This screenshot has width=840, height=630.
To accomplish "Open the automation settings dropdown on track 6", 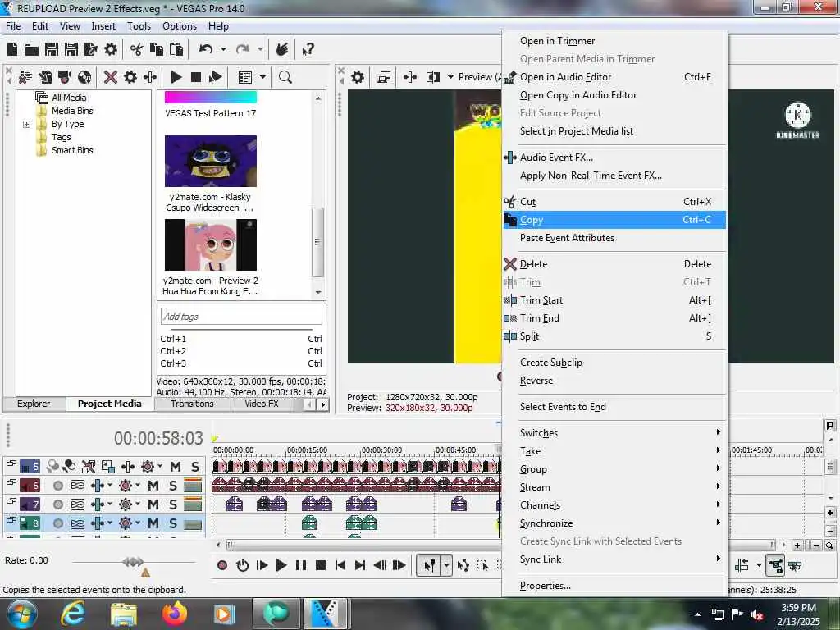I will (x=138, y=485).
